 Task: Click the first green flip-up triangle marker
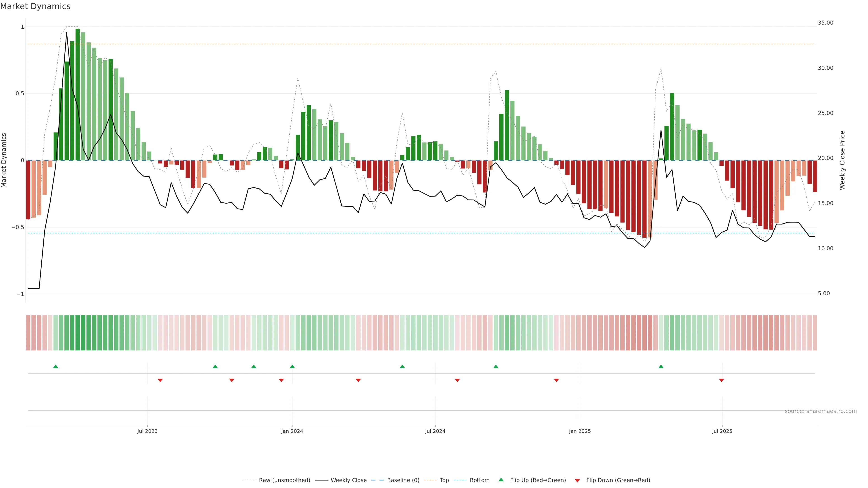point(56,366)
